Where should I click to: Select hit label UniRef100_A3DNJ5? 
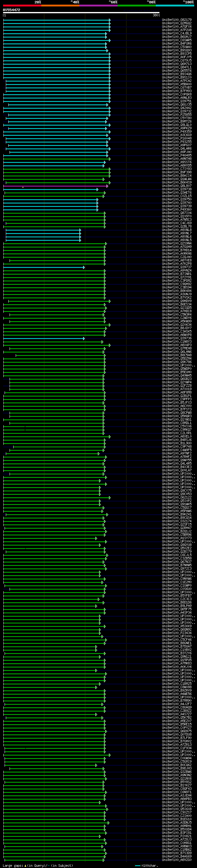click(177, 822)
